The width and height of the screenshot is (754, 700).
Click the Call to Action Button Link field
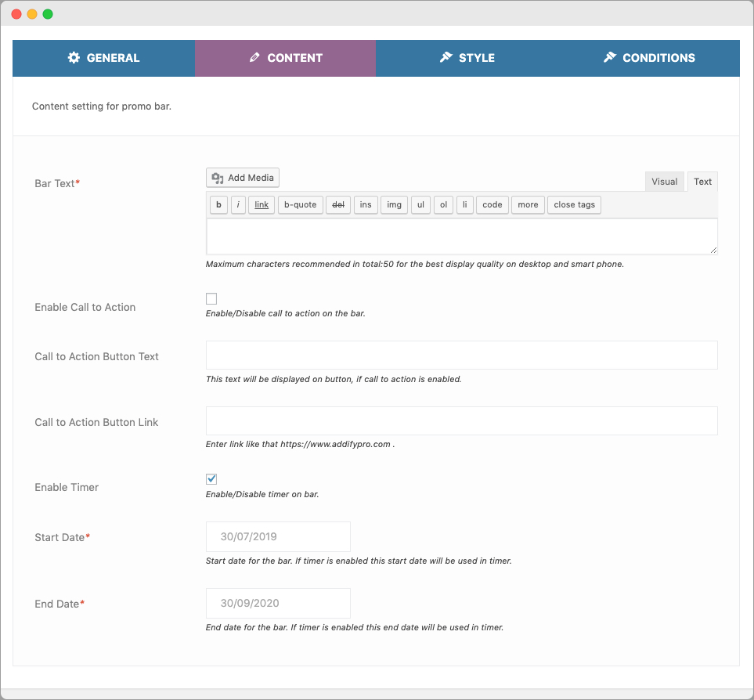461,420
